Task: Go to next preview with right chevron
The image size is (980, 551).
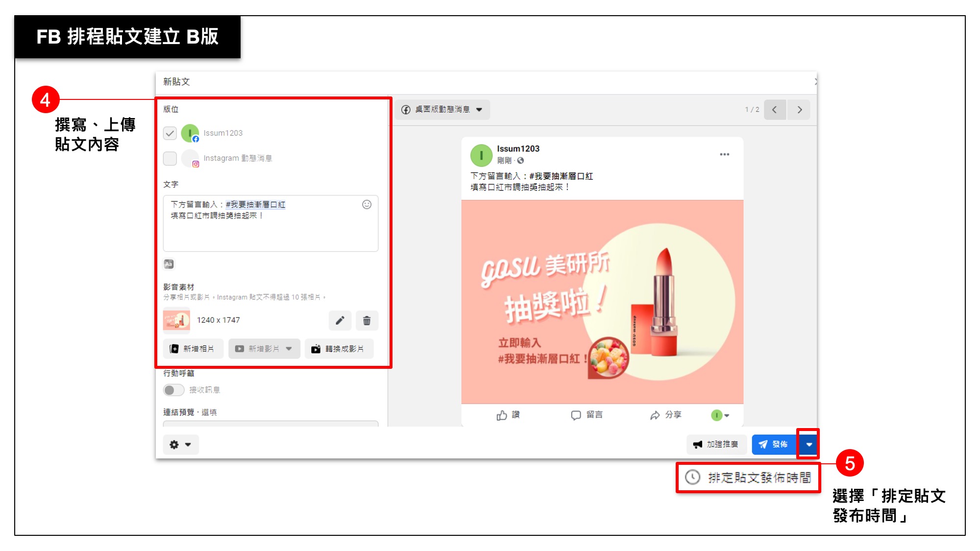Action: (x=799, y=110)
